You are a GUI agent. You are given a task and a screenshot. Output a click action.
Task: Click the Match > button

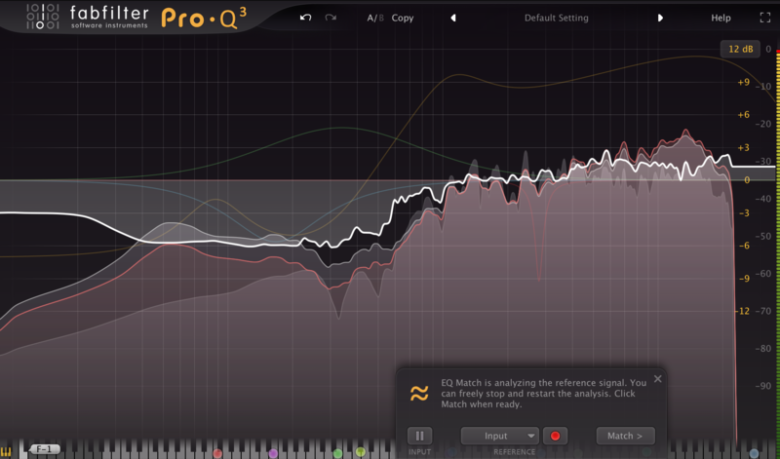(625, 436)
